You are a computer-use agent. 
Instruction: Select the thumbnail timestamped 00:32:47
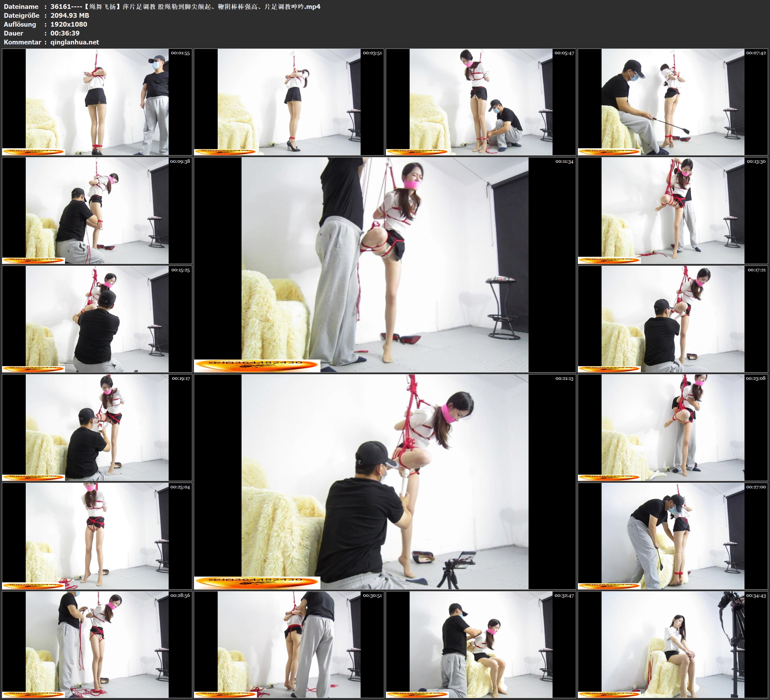481,644
